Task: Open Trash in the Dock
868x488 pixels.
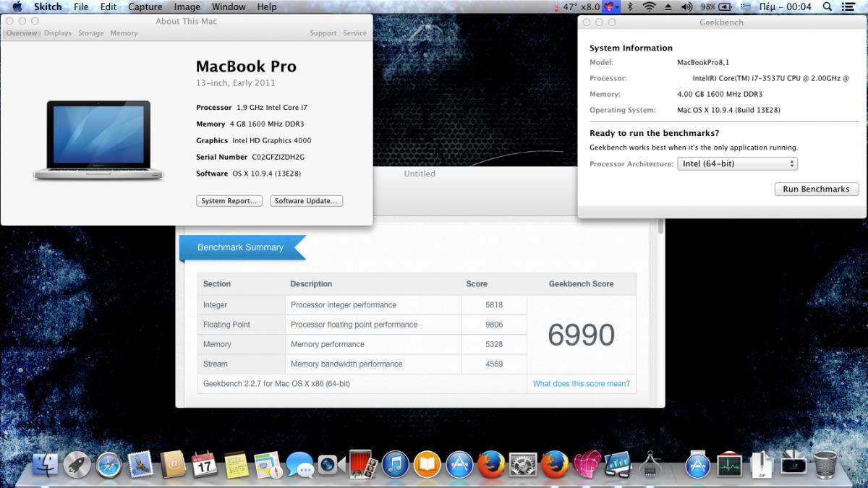Action: point(825,464)
